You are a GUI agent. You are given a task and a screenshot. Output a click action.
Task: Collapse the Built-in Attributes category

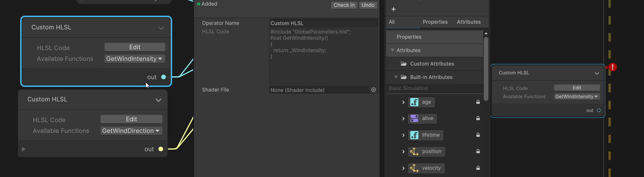point(396,77)
